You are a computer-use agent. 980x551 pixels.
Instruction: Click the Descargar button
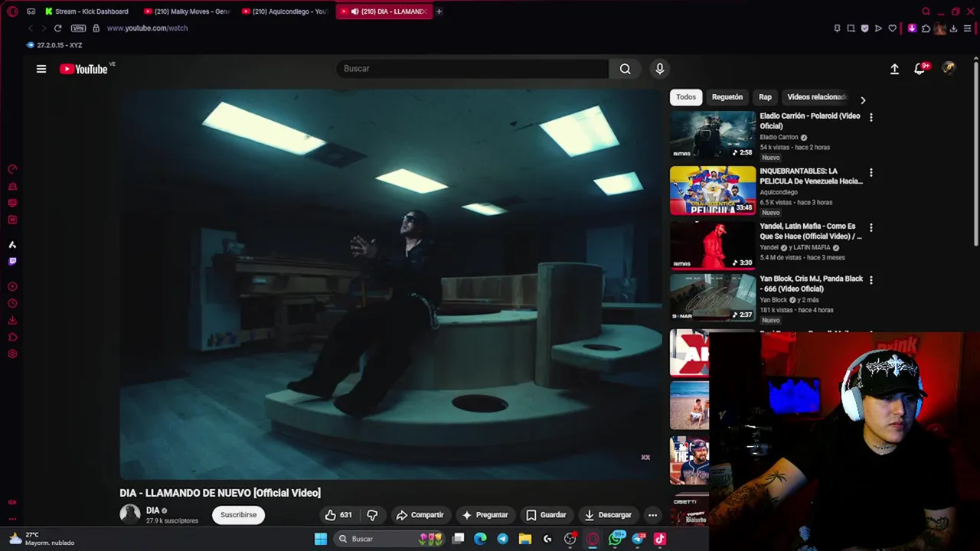click(x=608, y=515)
